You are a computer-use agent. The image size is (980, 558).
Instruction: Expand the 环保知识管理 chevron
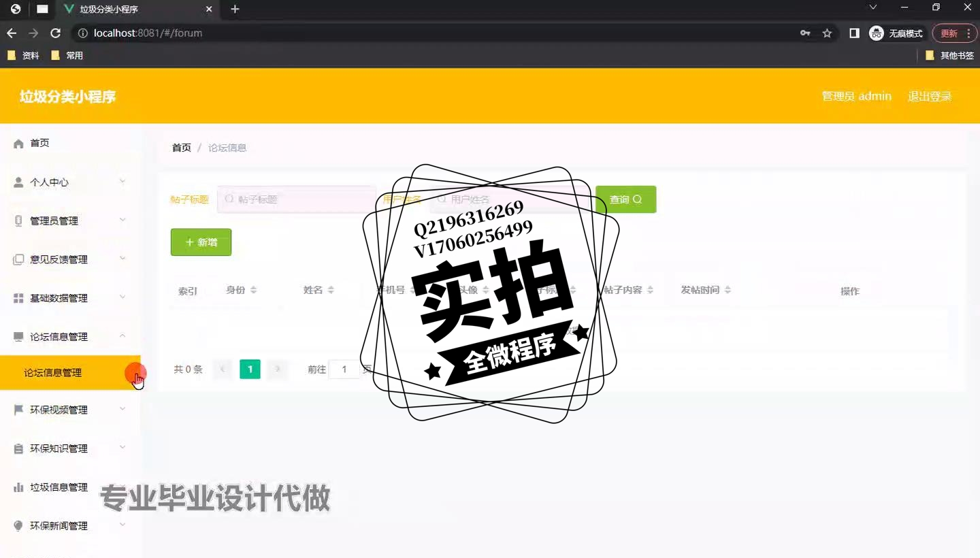[x=122, y=448]
